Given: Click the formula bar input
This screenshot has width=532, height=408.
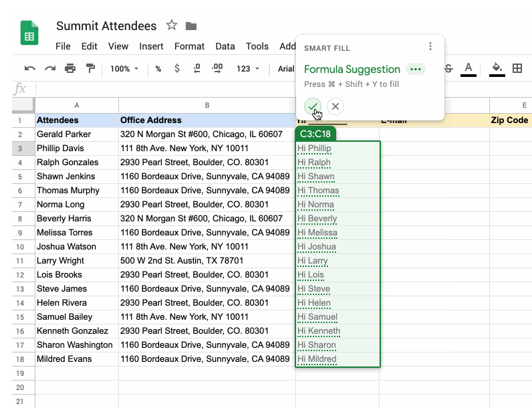Looking at the screenshot, I should point(166,89).
